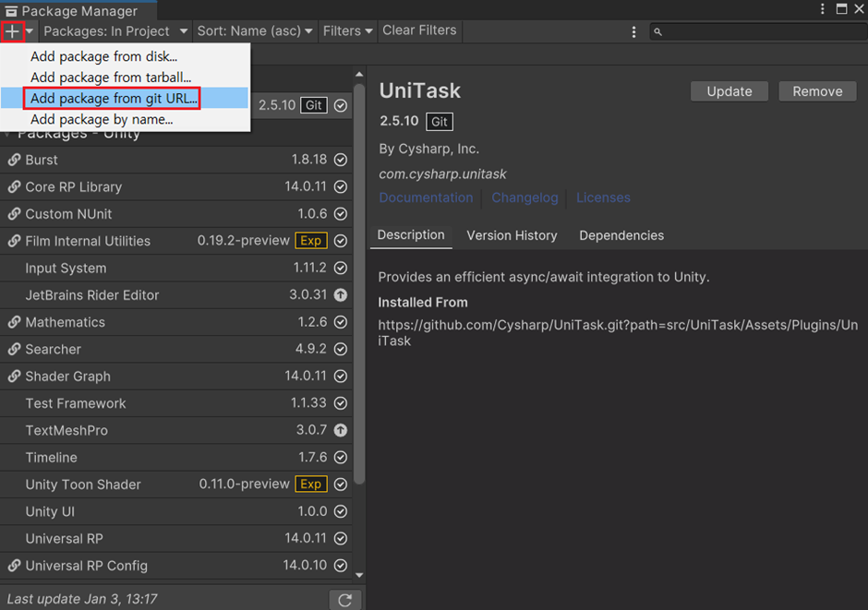Open the toolbar kebab menu beside the search field
The image size is (868, 610).
pyautogui.click(x=633, y=32)
